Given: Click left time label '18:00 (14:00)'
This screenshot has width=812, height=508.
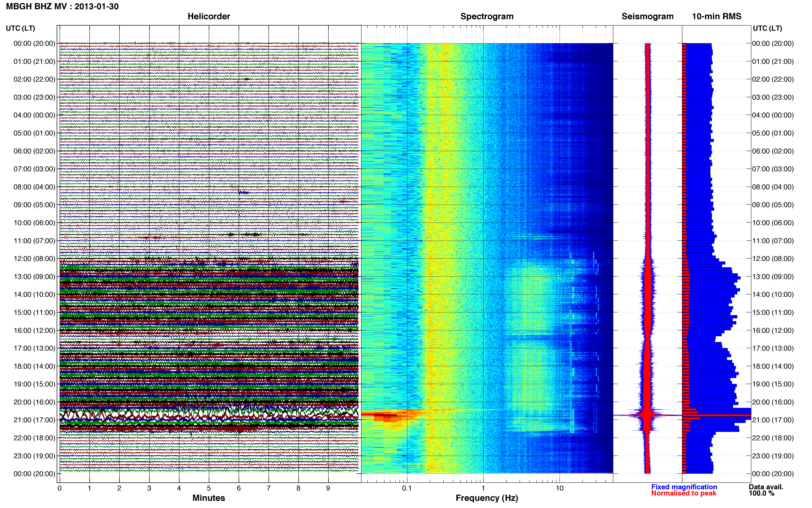Looking at the screenshot, I should (34, 366).
